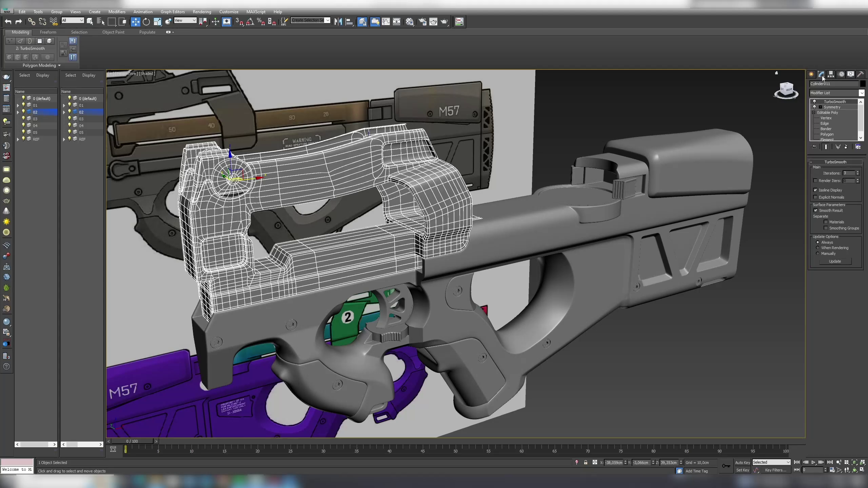Select the Scale tool in the toolbar

pyautogui.click(x=157, y=21)
